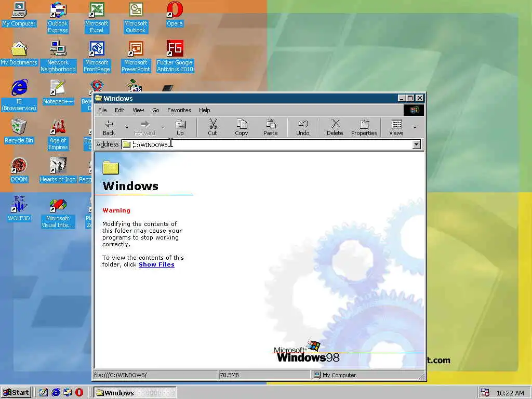This screenshot has height=399, width=532.
Task: Select Microsoft FrontPage desktop shortcut
Action: (x=97, y=57)
